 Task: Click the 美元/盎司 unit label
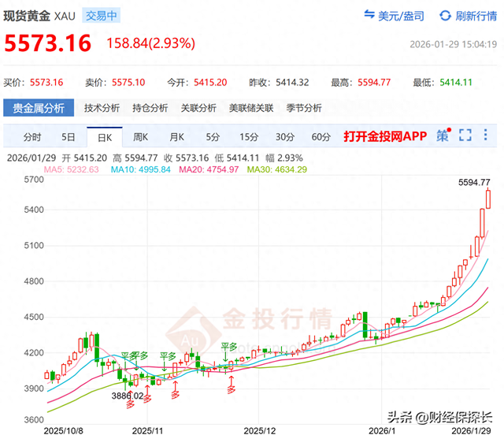click(x=401, y=16)
